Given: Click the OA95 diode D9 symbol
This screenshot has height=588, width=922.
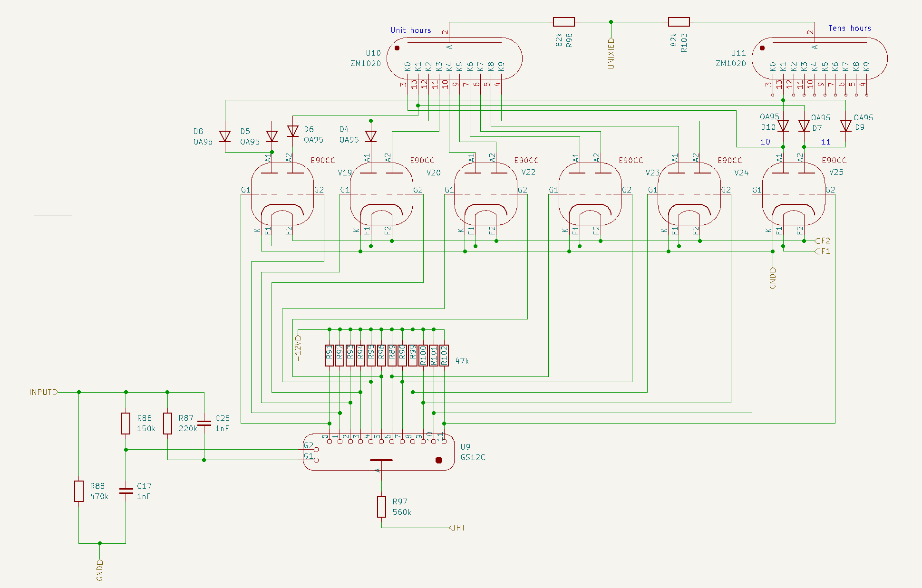Looking at the screenshot, I should (846, 126).
